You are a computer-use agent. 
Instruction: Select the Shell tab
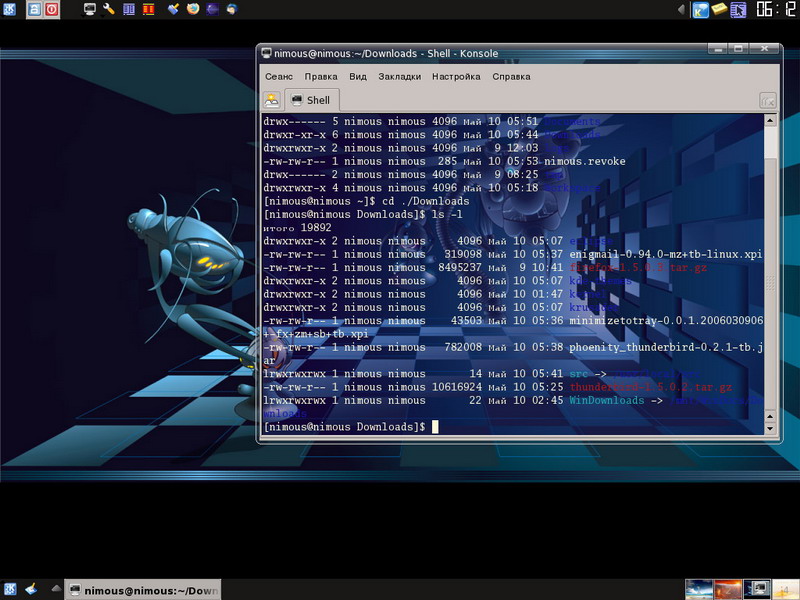312,100
